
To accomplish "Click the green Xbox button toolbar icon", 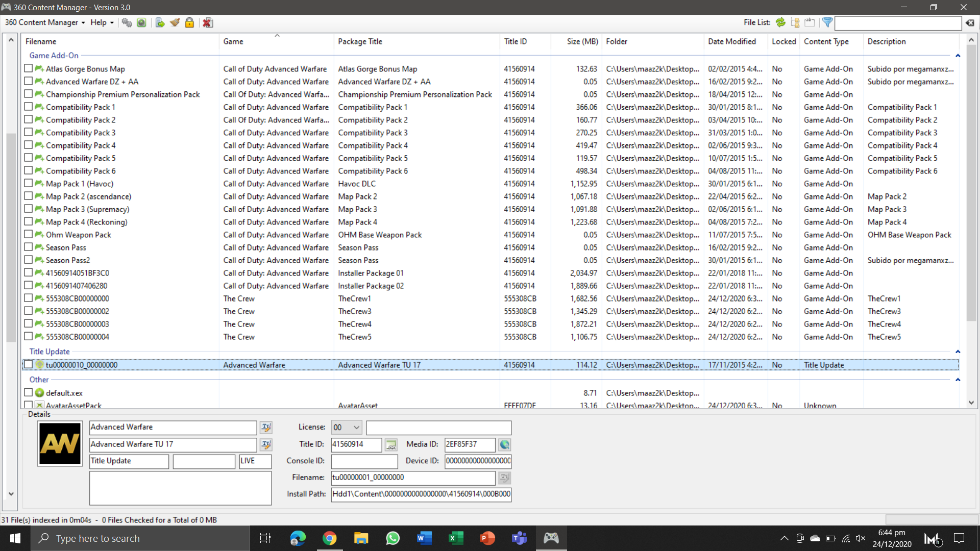I will point(141,22).
